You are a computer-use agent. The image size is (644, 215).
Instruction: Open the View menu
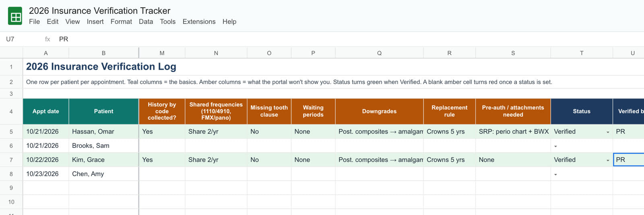click(x=72, y=22)
